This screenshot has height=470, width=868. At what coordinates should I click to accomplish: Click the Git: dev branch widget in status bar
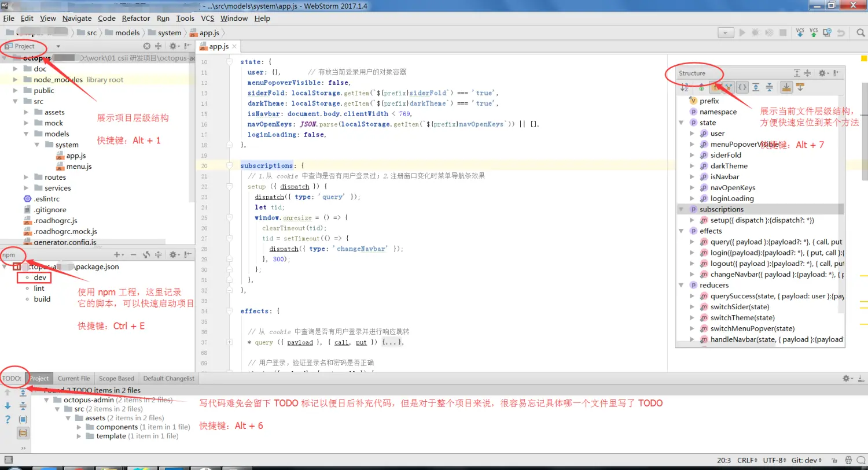(807, 460)
